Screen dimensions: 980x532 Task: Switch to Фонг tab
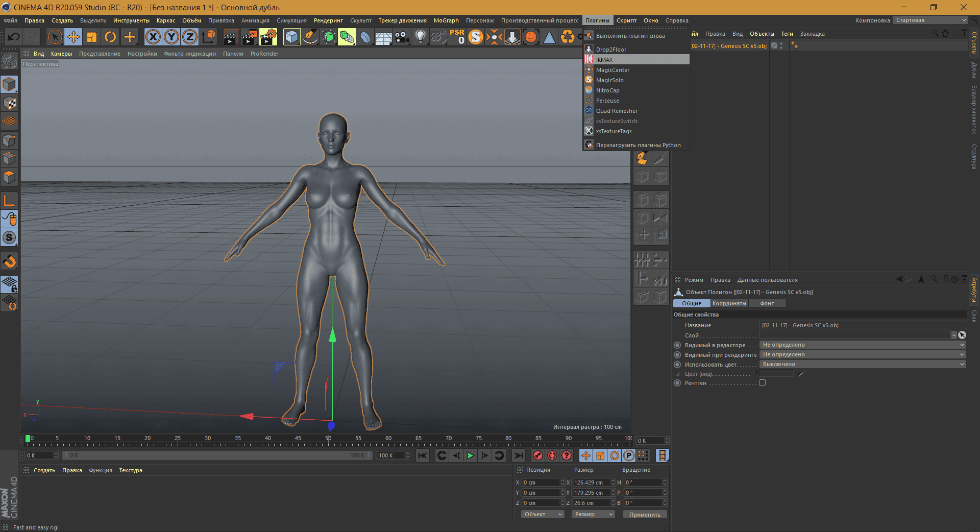click(x=767, y=303)
